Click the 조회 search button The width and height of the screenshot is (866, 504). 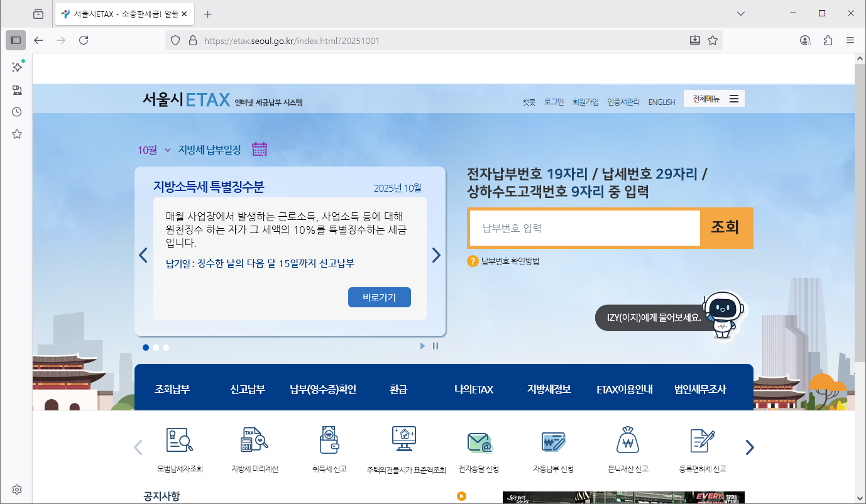point(726,228)
